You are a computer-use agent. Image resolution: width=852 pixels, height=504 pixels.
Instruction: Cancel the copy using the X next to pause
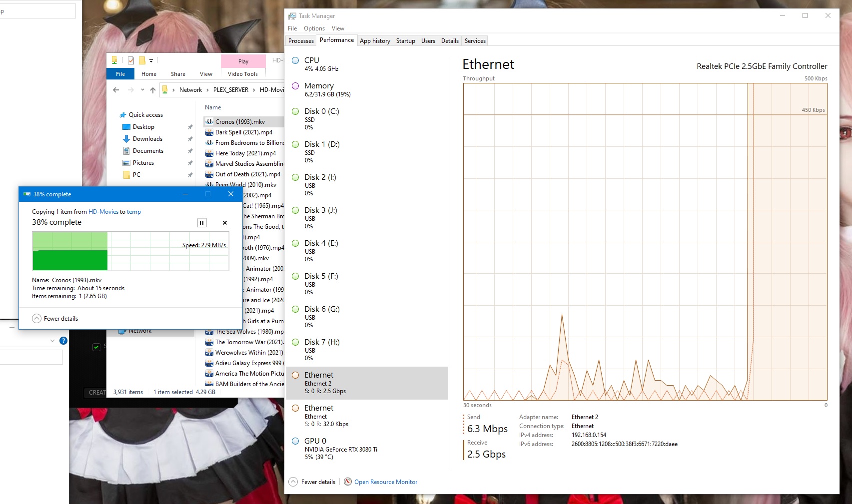point(224,223)
